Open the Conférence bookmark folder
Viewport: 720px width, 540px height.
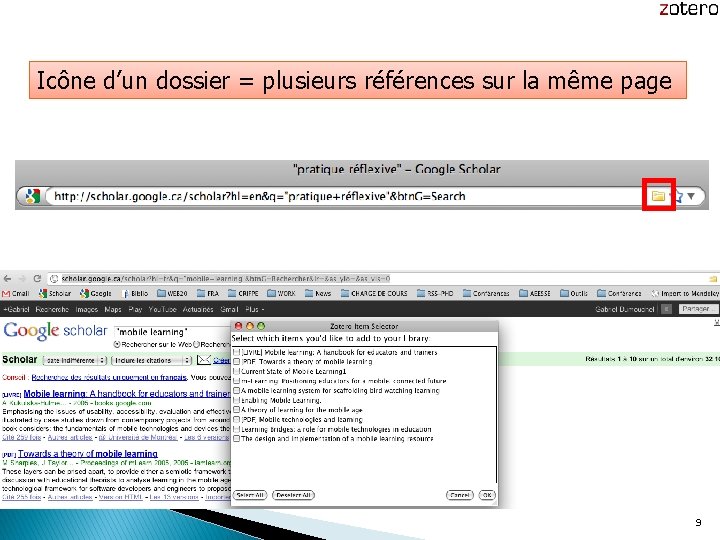tap(619, 293)
